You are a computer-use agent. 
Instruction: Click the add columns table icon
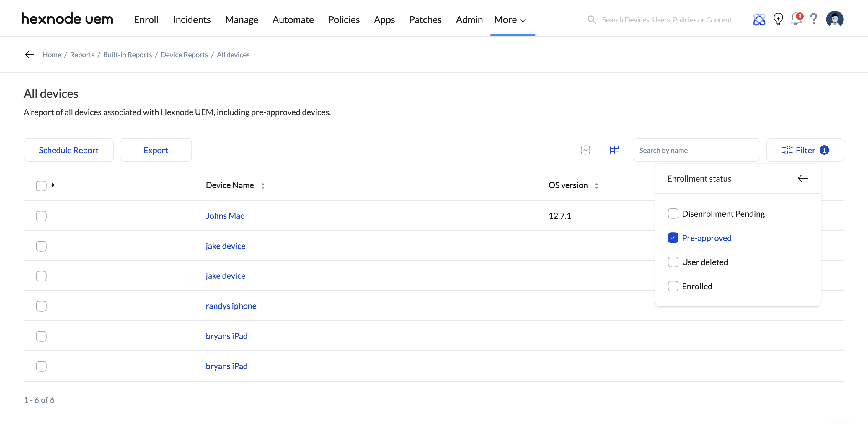(614, 150)
